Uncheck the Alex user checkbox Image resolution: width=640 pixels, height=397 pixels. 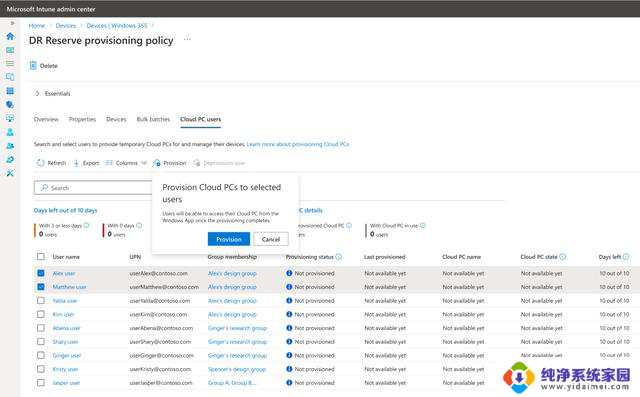click(x=41, y=273)
